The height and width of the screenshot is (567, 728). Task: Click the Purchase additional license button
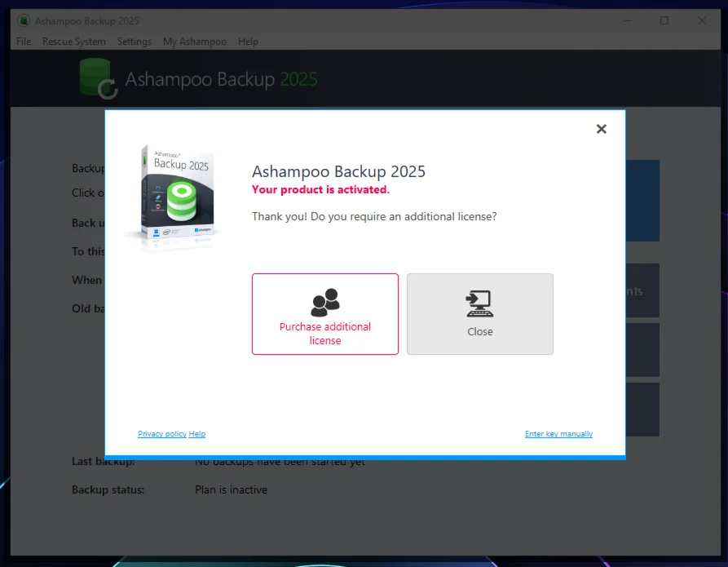coord(325,314)
